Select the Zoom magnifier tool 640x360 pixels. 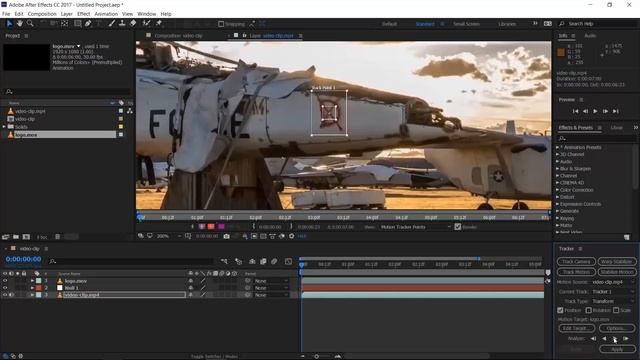pyautogui.click(x=30, y=24)
